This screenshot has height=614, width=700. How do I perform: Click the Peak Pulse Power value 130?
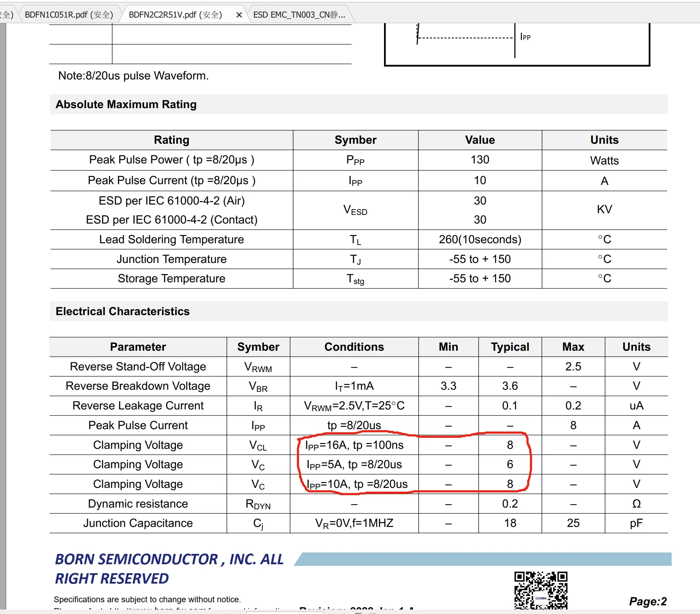point(480,160)
